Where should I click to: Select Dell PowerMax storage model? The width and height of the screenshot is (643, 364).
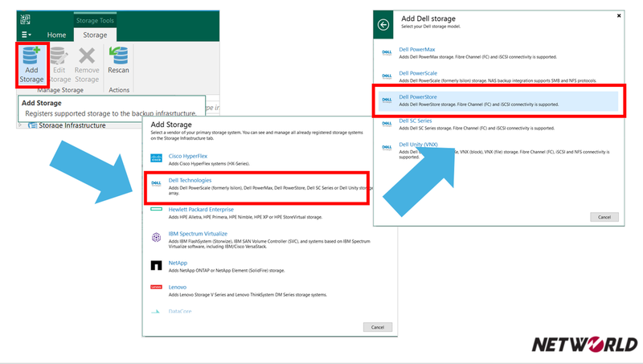(416, 49)
